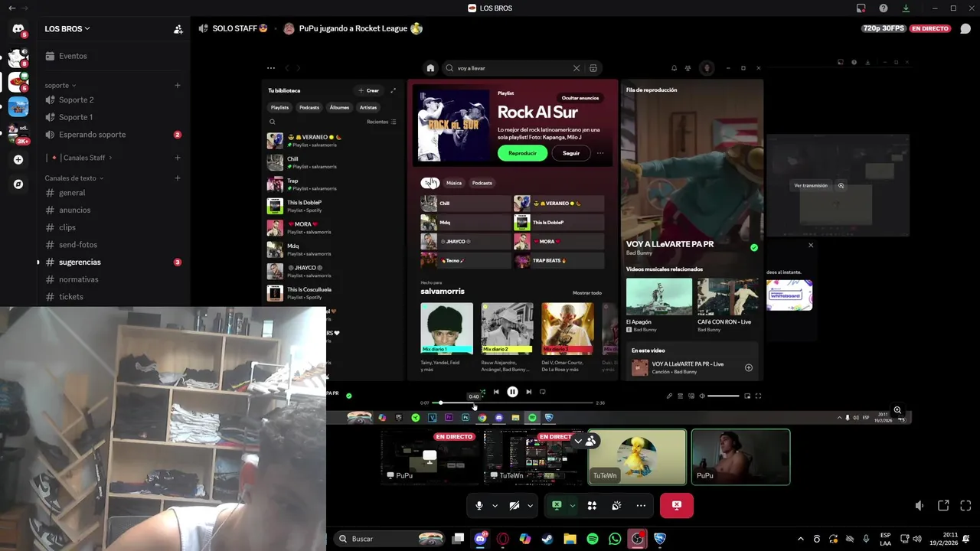The height and width of the screenshot is (551, 980).
Task: Go to previous track in Spotify stream
Action: point(496,392)
